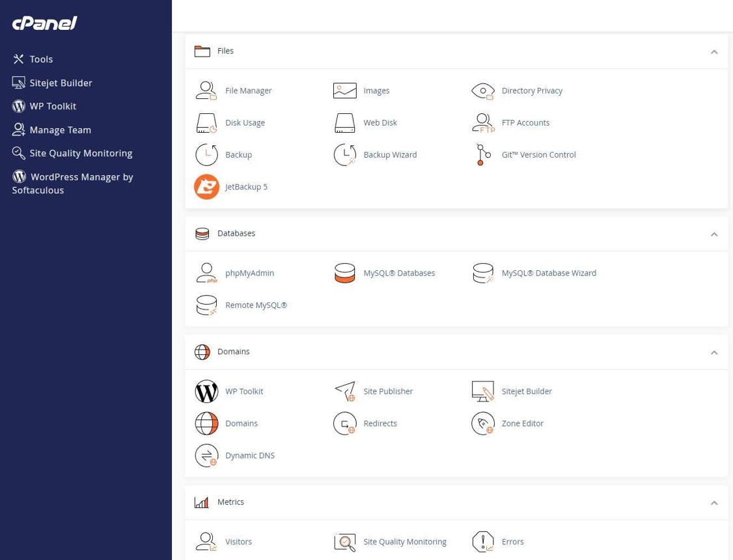Click the JetBackup 5 link text
Viewport: 733px width, 560px height.
coord(246,187)
